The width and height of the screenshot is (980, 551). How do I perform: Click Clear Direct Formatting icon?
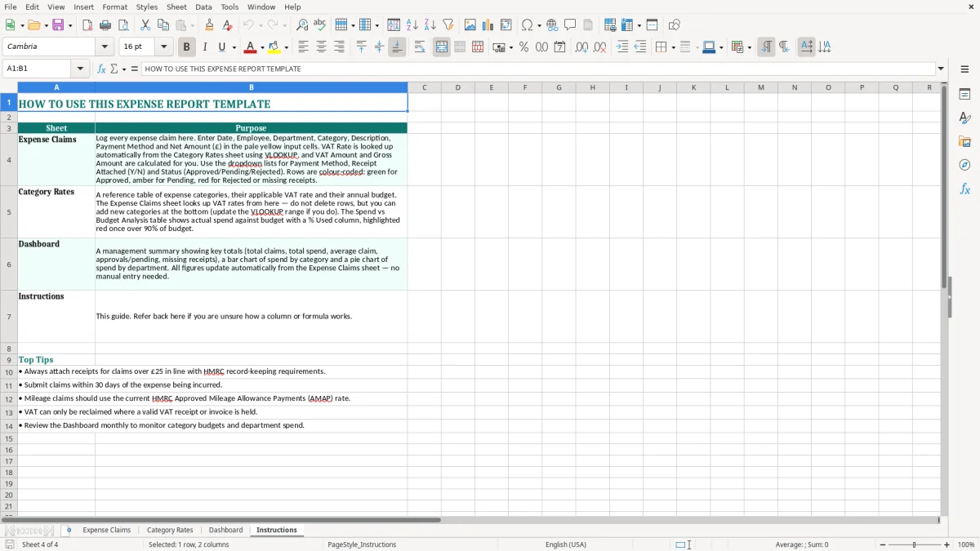228,25
